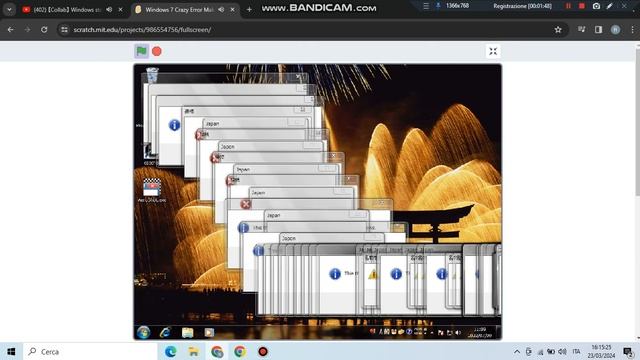
Task: Open the tab search dropdown
Action: 9,9
